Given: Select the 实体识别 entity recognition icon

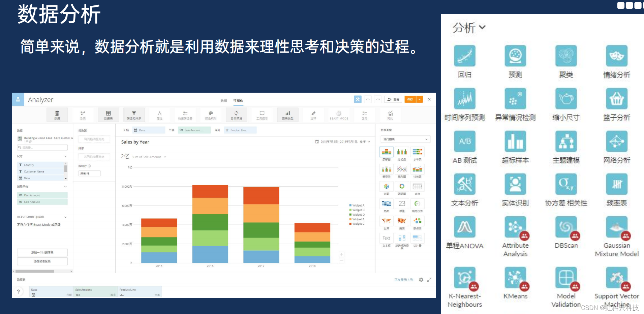Looking at the screenshot, I should pyautogui.click(x=515, y=184).
